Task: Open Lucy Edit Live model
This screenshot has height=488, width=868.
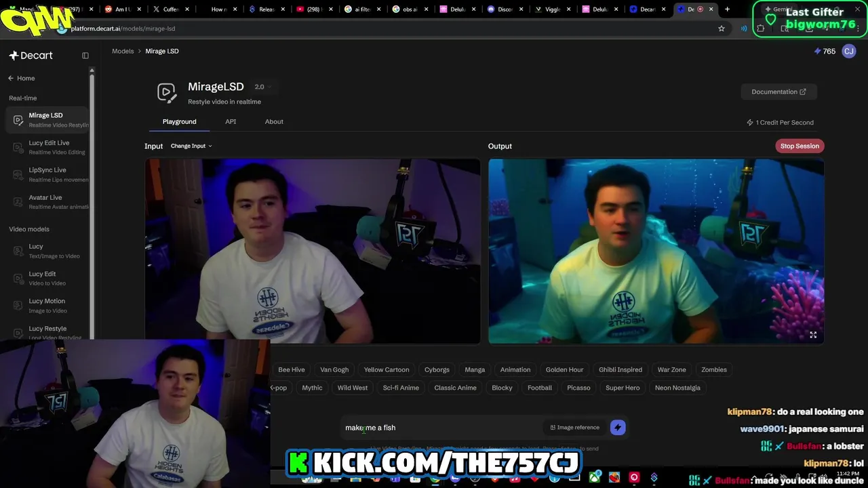Action: coord(47,147)
